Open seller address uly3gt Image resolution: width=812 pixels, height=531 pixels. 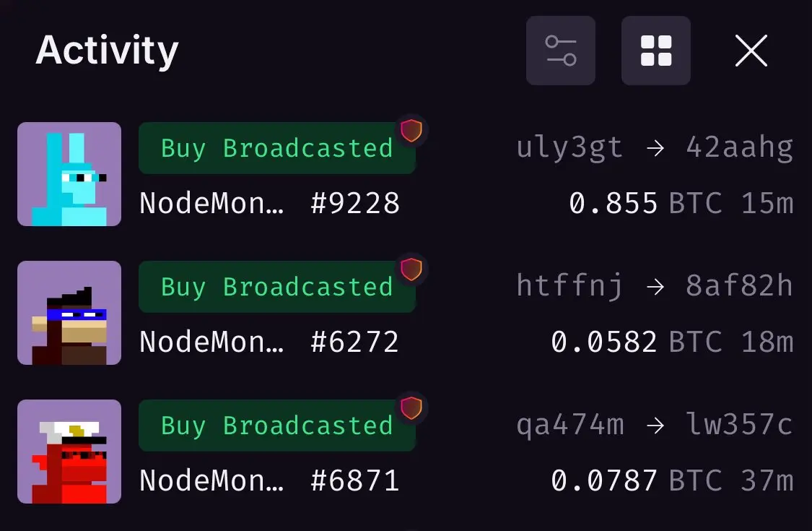pos(569,148)
